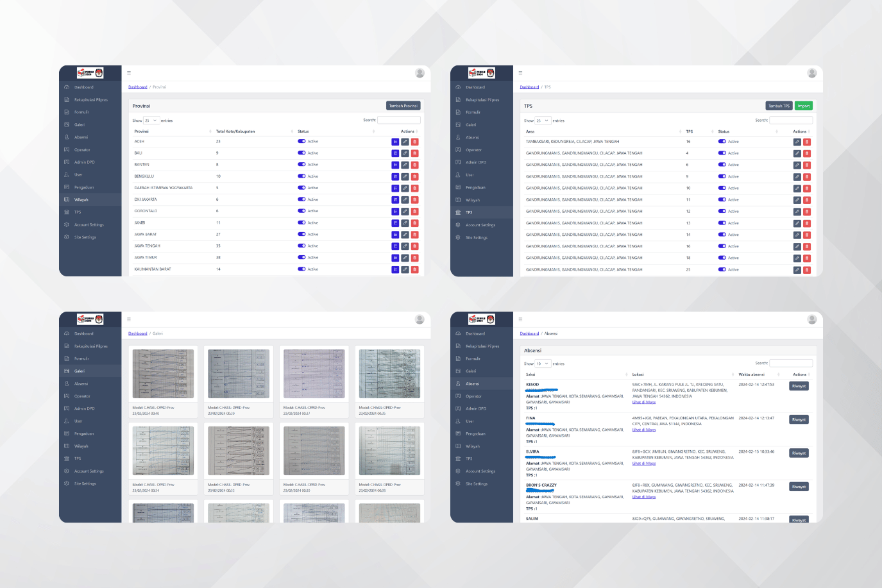Open Show 10 entries dropdown in Absensi window

coord(543,364)
